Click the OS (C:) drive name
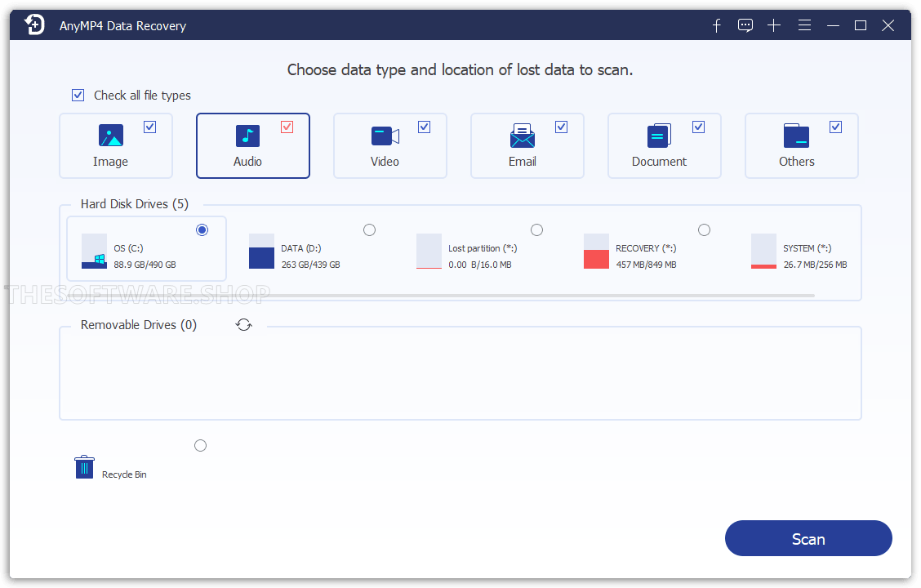The height and width of the screenshot is (588, 921). [x=129, y=248]
